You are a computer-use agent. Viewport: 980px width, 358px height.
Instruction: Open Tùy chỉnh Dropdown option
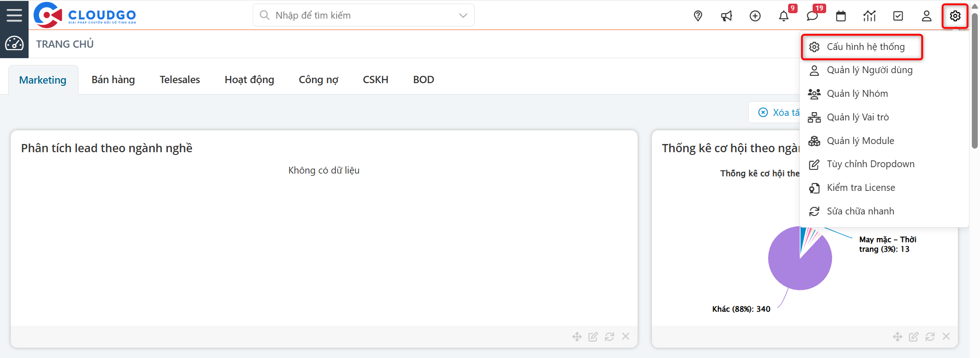870,164
